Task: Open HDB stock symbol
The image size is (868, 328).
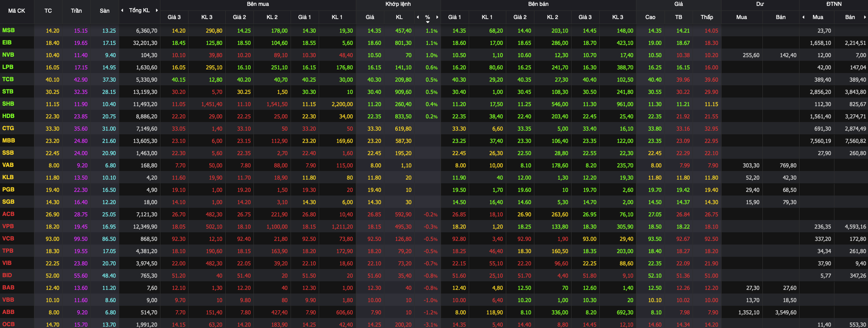Action: point(8,116)
